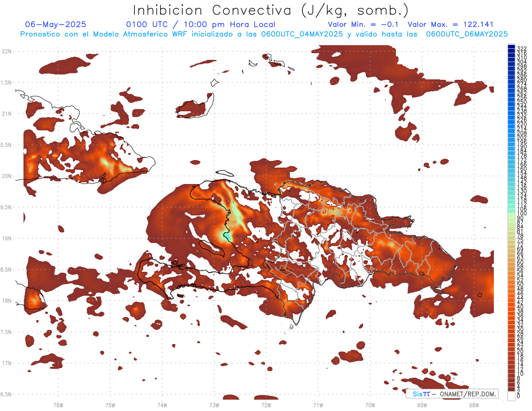This screenshot has height=411, width=532.
Task: Click the '1.5N' latitude label
Action: (7, 82)
